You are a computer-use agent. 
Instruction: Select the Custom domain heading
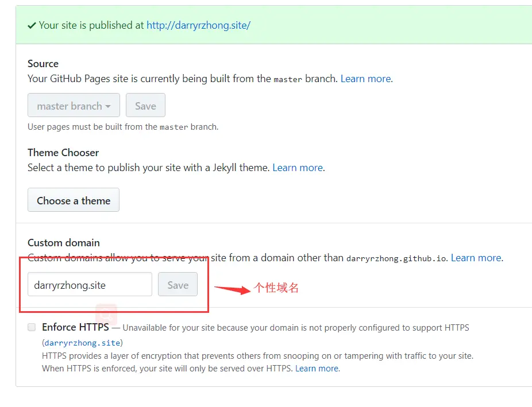click(x=64, y=243)
